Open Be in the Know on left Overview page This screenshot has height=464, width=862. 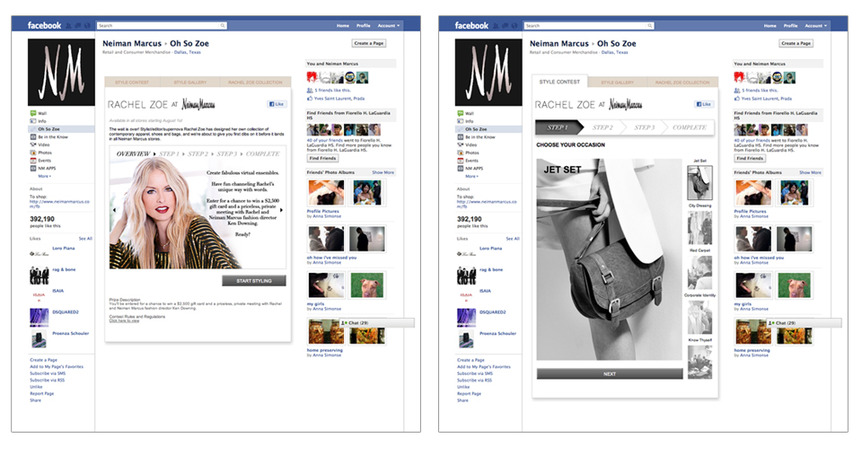pos(53,137)
